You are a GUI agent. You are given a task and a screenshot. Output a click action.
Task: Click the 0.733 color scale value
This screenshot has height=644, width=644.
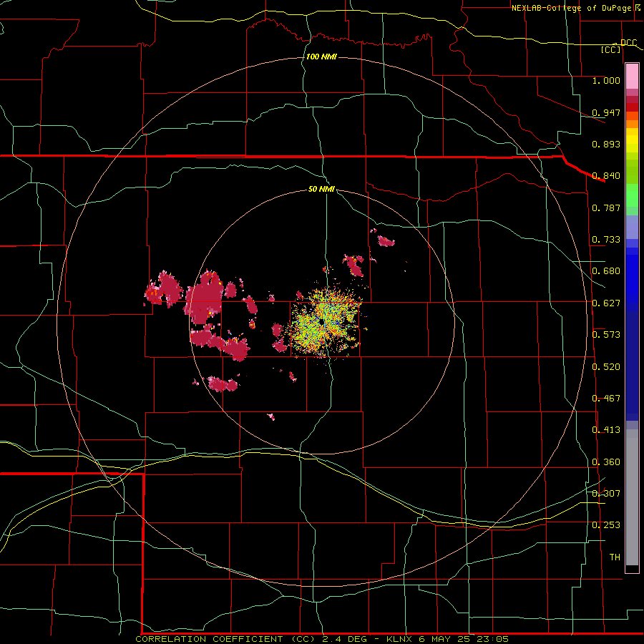point(606,240)
